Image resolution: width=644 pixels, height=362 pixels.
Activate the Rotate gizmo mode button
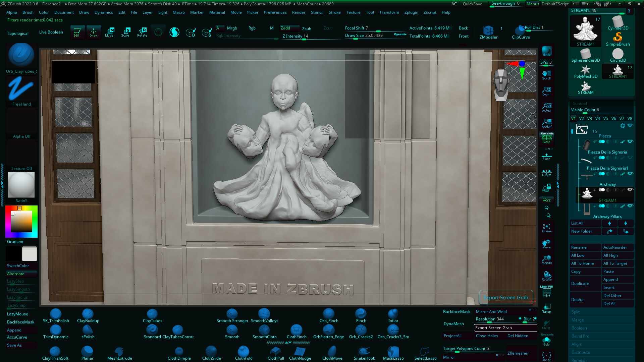[x=142, y=32]
